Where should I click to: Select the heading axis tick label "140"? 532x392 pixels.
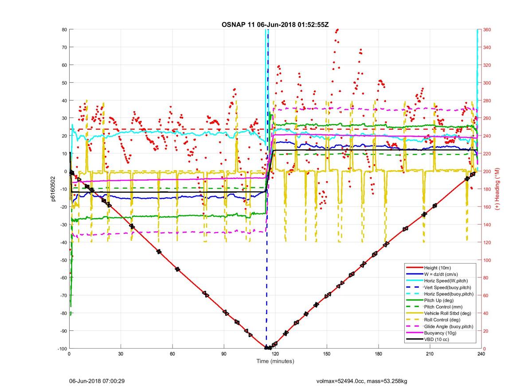coord(487,225)
